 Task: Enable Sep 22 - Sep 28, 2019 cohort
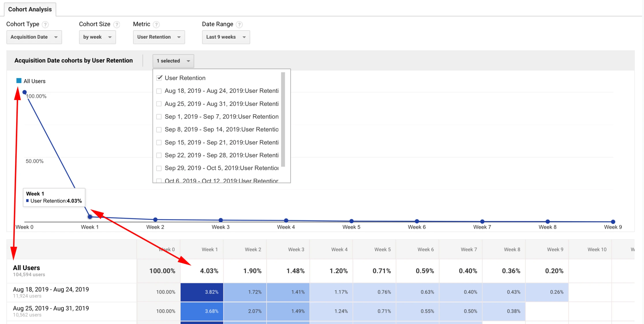pos(159,155)
